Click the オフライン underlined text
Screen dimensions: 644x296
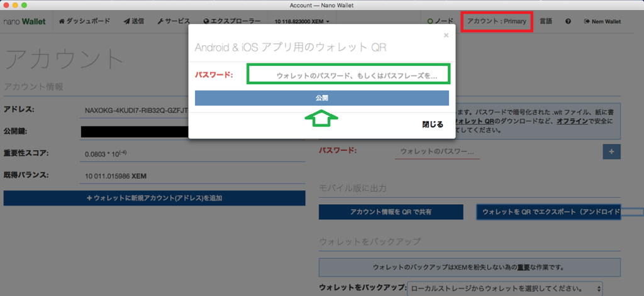click(x=572, y=122)
